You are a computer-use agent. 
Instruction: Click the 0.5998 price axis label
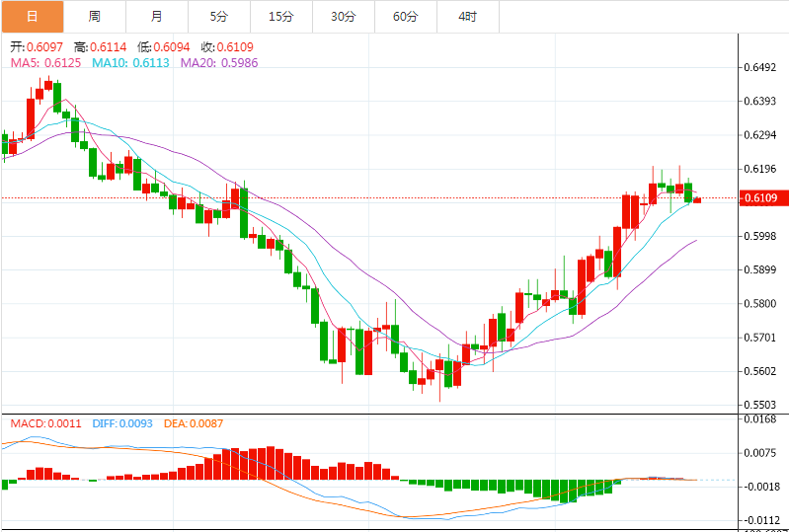coord(759,236)
